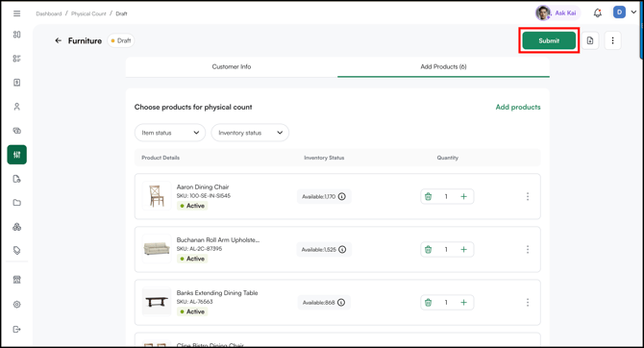Click the Buchanan Roll Arm sofa thumbnail
Screen dimensions: 644x348
pos(157,249)
